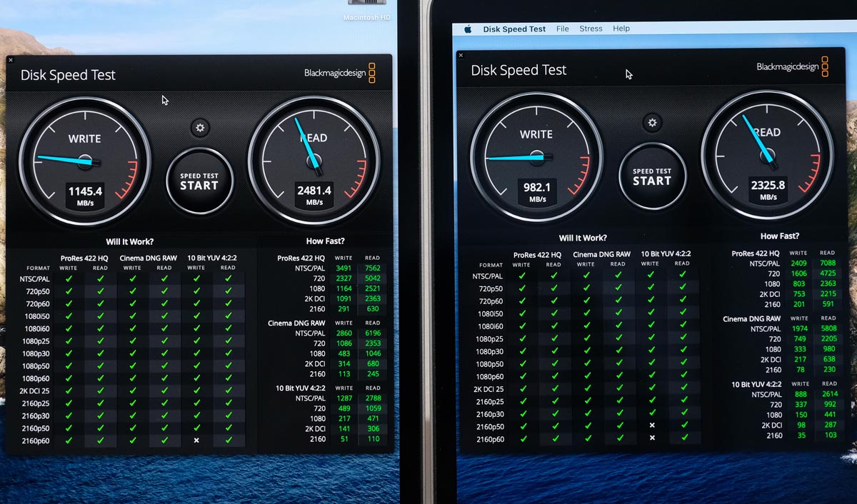857x504 pixels.
Task: Click the 1080p25 row label in right window
Action: pos(491,339)
